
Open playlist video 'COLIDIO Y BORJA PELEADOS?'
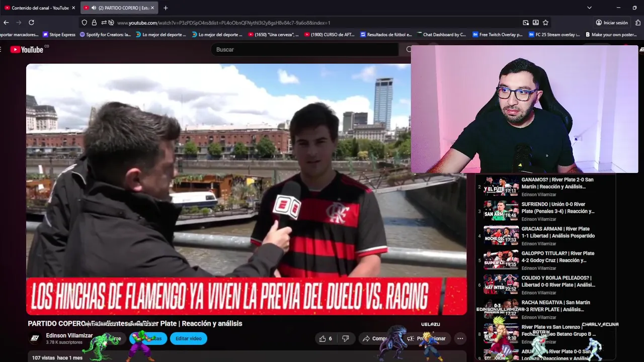[558, 282]
